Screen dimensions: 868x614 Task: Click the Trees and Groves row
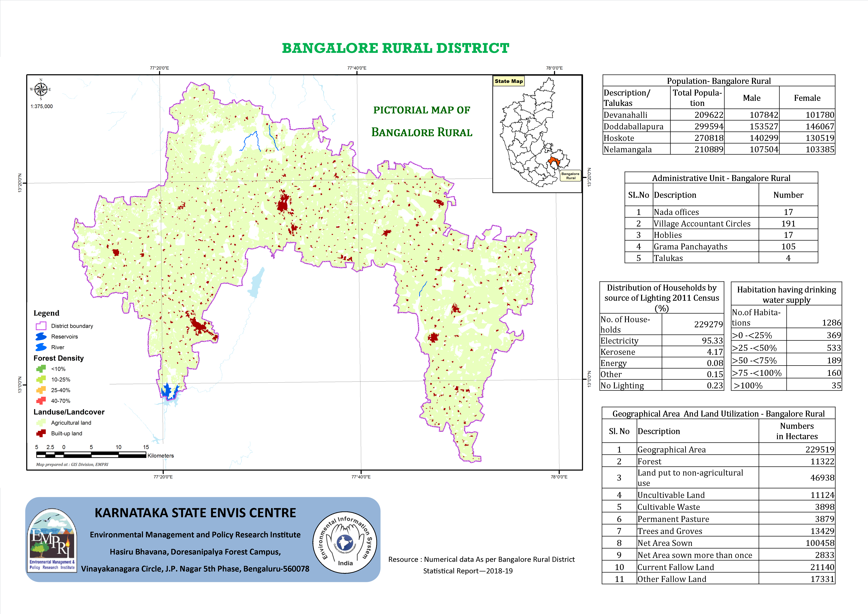pyautogui.click(x=718, y=531)
